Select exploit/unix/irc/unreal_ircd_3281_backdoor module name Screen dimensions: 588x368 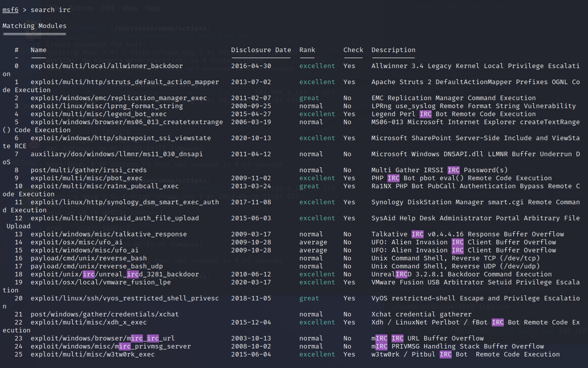click(115, 274)
